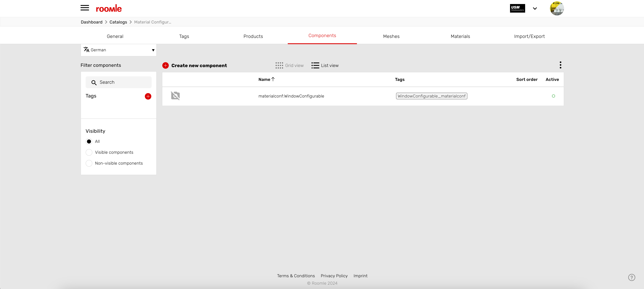Viewport: 644px width, 289px height.
Task: Switch to the Materials tab
Action: click(x=460, y=36)
